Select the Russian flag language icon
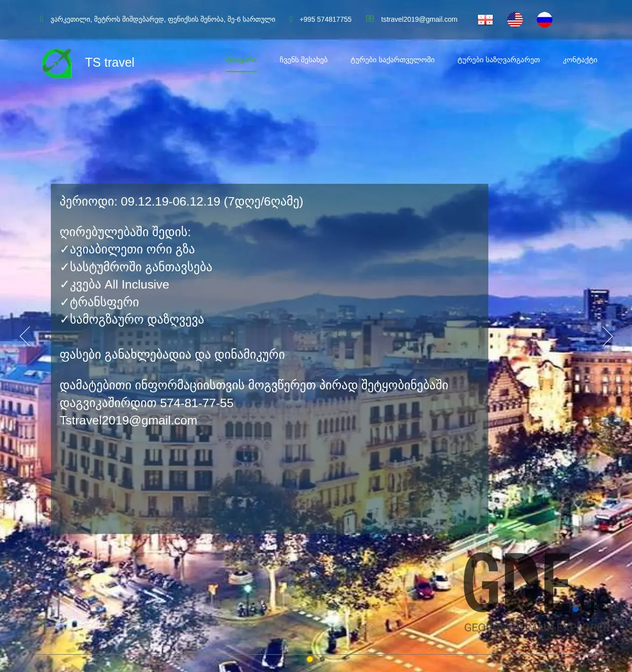 tap(545, 19)
